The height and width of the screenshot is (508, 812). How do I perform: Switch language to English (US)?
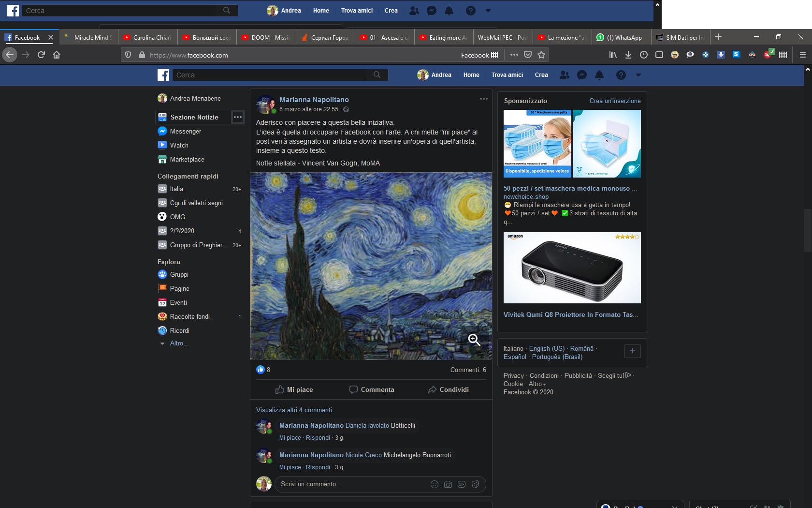pos(547,348)
